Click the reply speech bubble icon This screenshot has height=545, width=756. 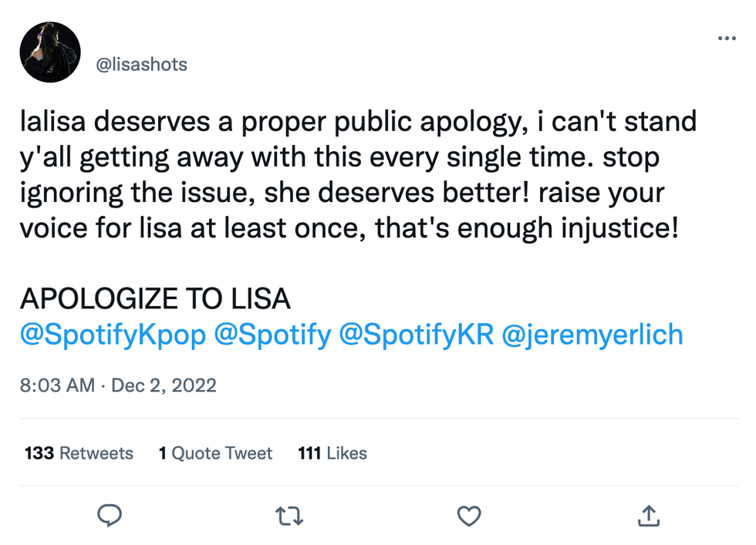109,516
